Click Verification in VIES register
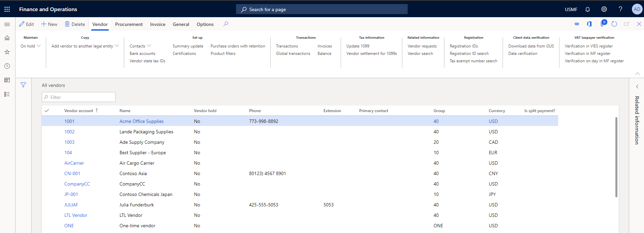The width and height of the screenshot is (644, 233). coord(589,46)
